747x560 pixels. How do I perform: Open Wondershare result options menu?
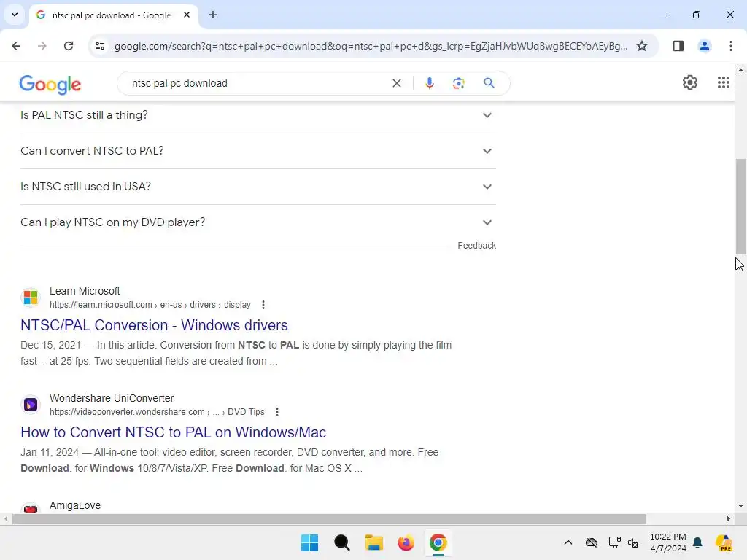[x=276, y=412]
